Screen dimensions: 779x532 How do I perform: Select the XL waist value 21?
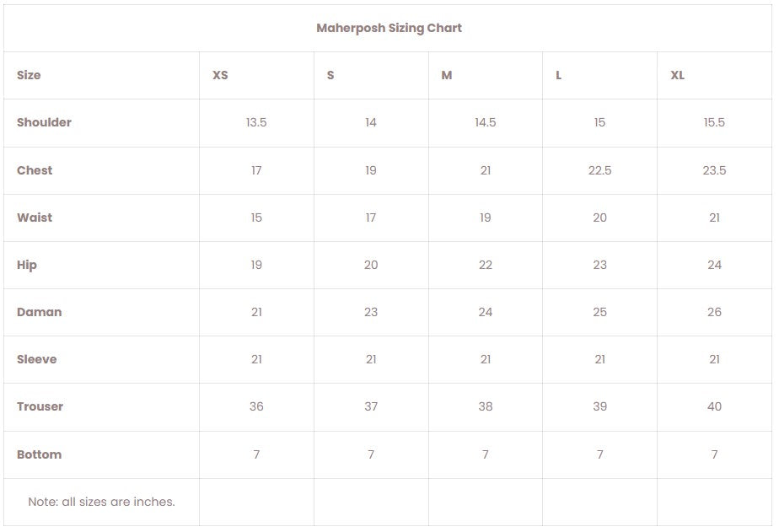(714, 218)
